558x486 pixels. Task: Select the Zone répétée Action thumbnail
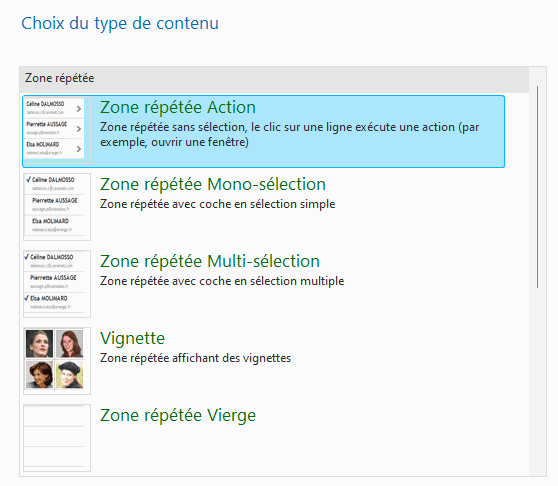click(x=57, y=130)
